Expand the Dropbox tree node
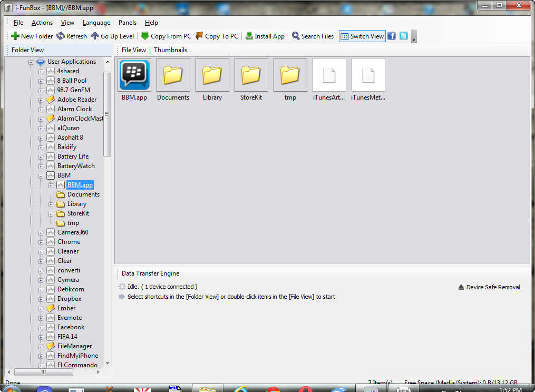The image size is (535, 392). [x=41, y=299]
